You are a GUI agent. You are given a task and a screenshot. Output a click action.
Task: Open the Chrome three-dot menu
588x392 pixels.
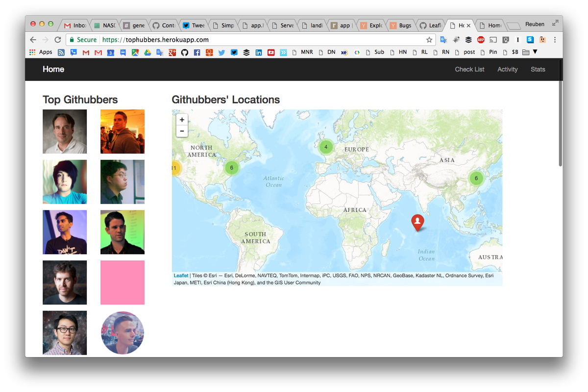[x=555, y=40]
